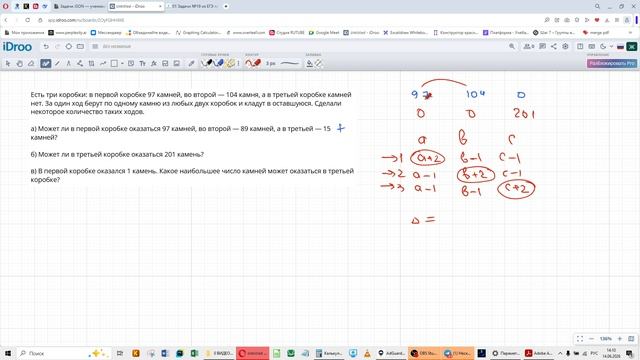Image resolution: width=640 pixels, height=360 pixels.
Task: Choose the arrow selection tool
Action: pos(8,63)
